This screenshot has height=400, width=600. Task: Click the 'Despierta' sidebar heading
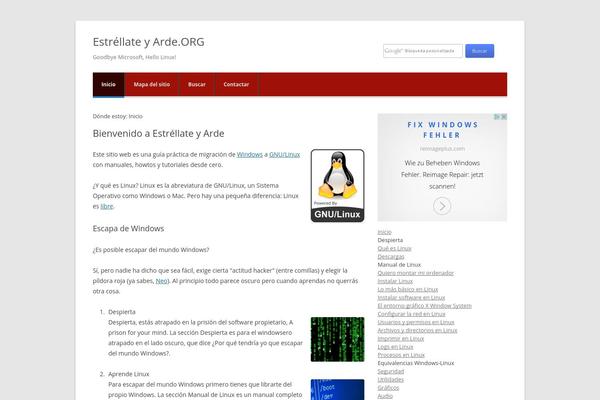pos(390,240)
